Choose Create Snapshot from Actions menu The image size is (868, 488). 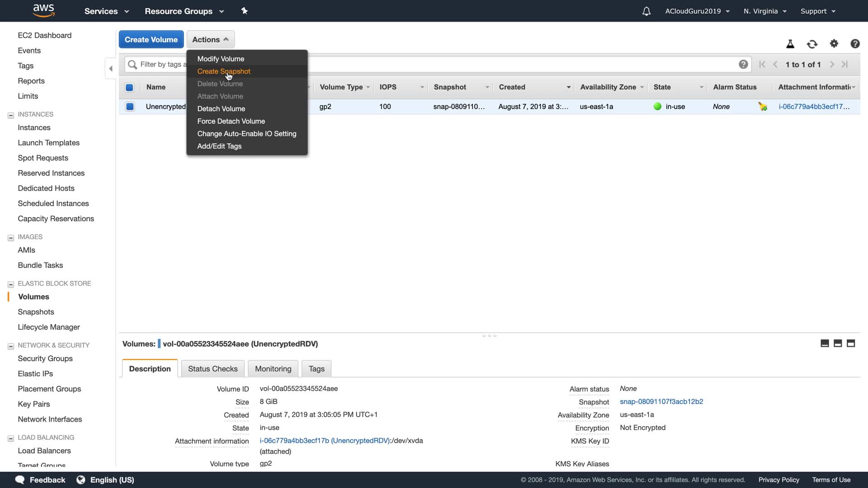[x=224, y=71]
